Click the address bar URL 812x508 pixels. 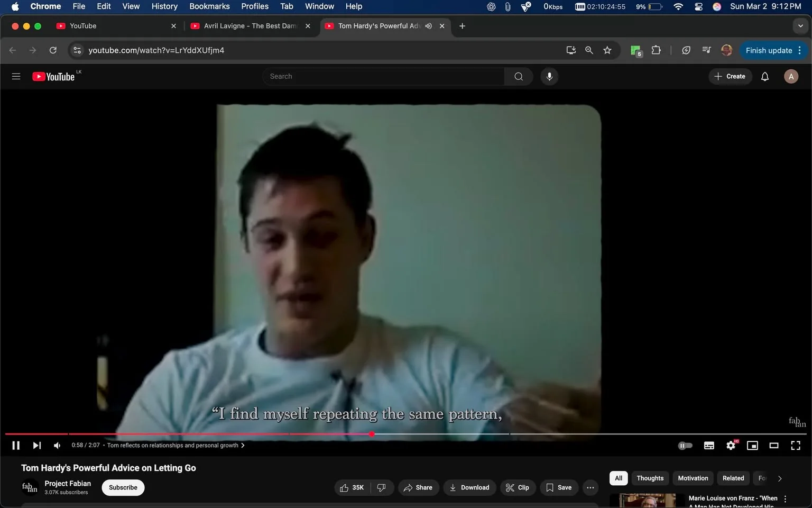pyautogui.click(x=156, y=50)
